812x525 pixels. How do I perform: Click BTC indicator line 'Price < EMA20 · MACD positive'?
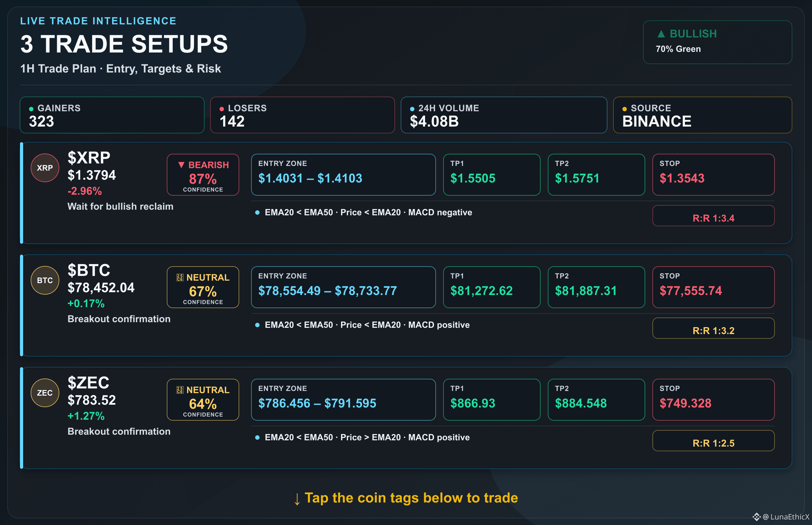coord(405,325)
